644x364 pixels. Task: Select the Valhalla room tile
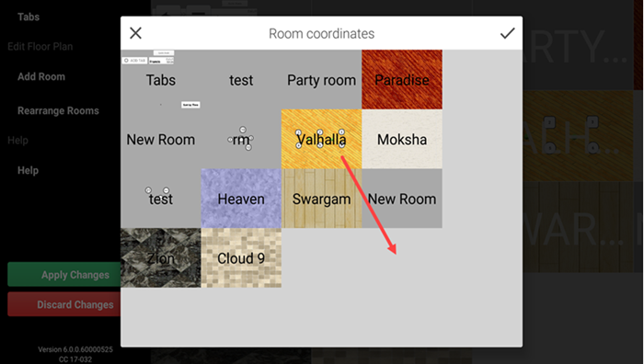coord(322,139)
